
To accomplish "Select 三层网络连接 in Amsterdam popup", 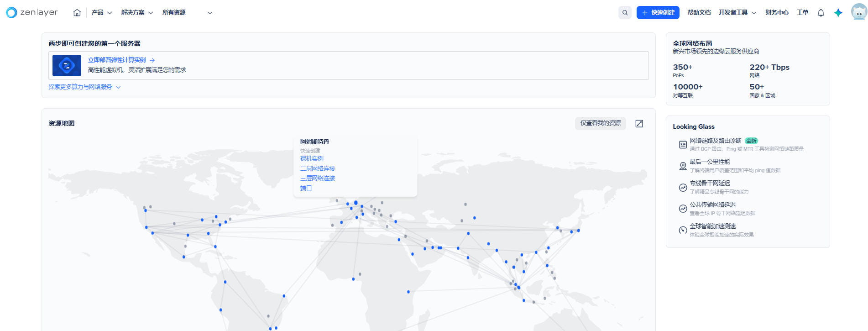I will coord(318,178).
